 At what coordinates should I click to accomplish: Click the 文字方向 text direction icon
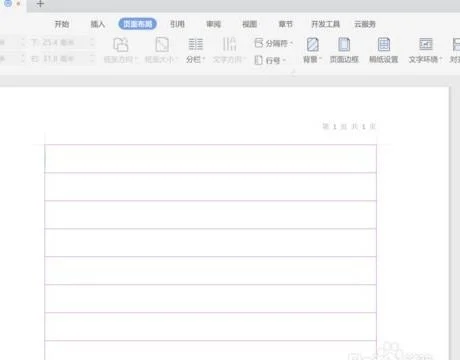[229, 44]
